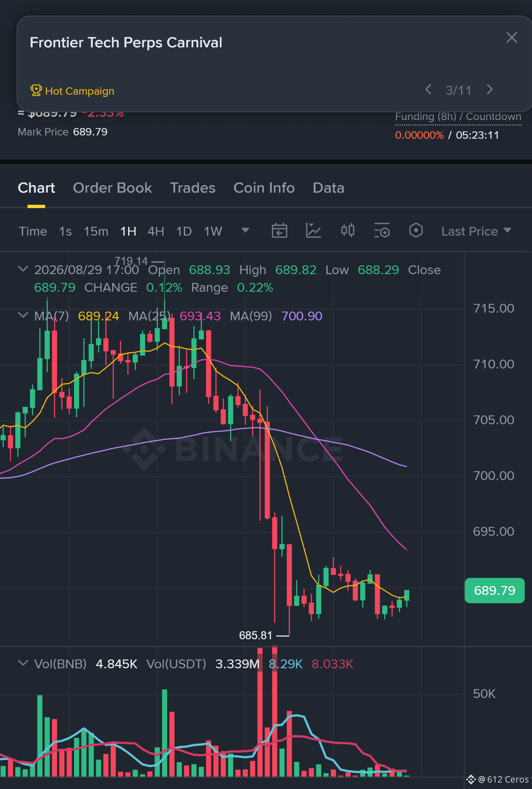Open Funding (8h) / Countdown details
Viewport: 532px width, 789px height.
[458, 117]
